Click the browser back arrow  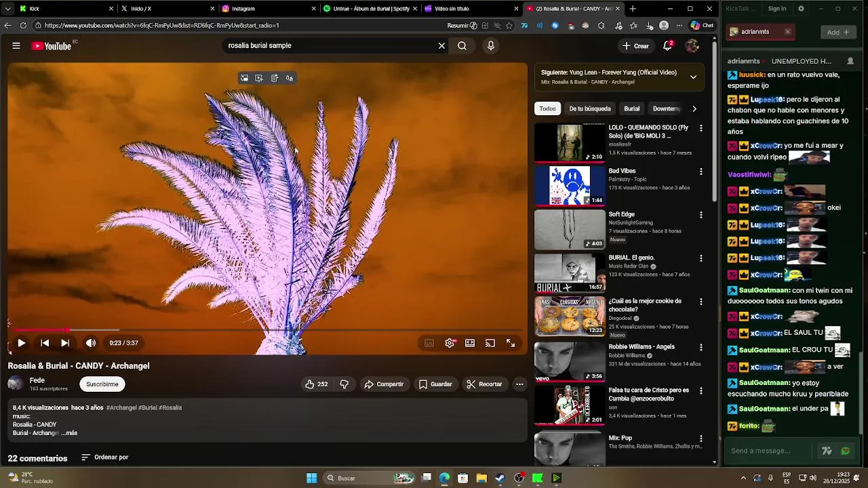[7, 26]
